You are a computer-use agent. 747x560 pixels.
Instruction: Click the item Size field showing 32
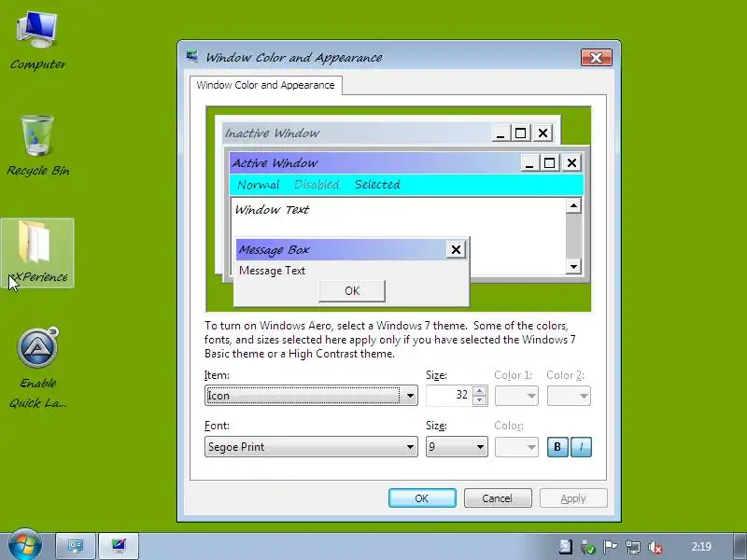[x=449, y=396]
